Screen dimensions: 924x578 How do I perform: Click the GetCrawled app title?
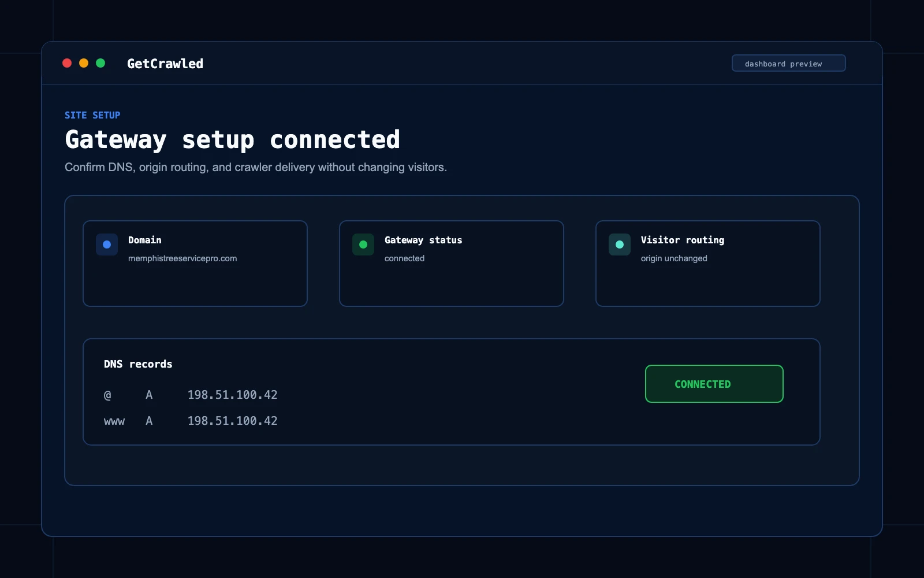[165, 64]
